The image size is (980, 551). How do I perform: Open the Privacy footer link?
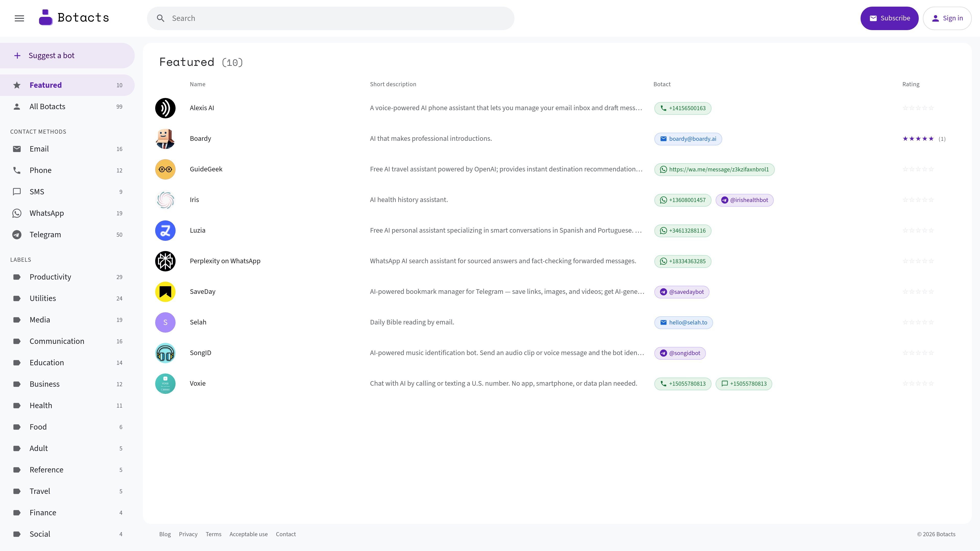click(188, 534)
